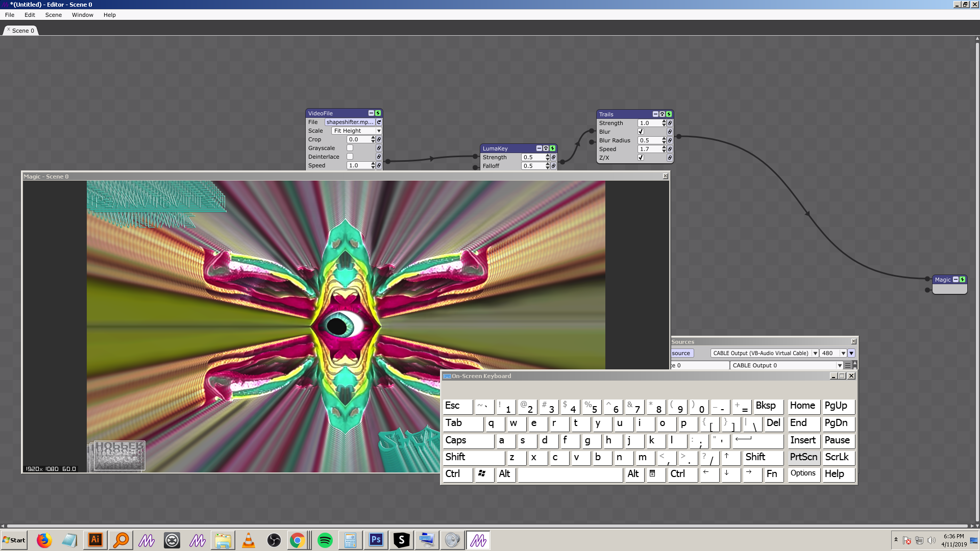This screenshot has width=980, height=551.
Task: Toggle the left Ctrl key on the keyboard
Action: coord(457,474)
